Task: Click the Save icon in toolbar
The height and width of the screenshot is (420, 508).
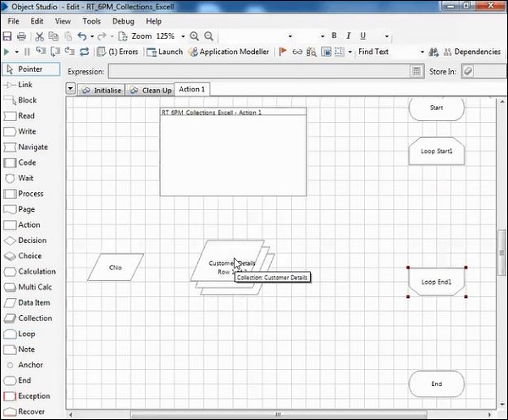Action: (x=8, y=36)
